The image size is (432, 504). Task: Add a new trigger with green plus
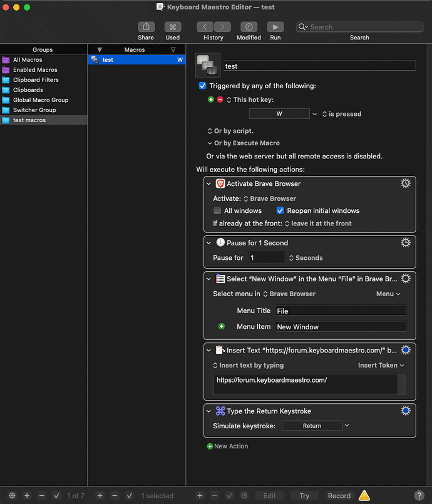(x=211, y=100)
